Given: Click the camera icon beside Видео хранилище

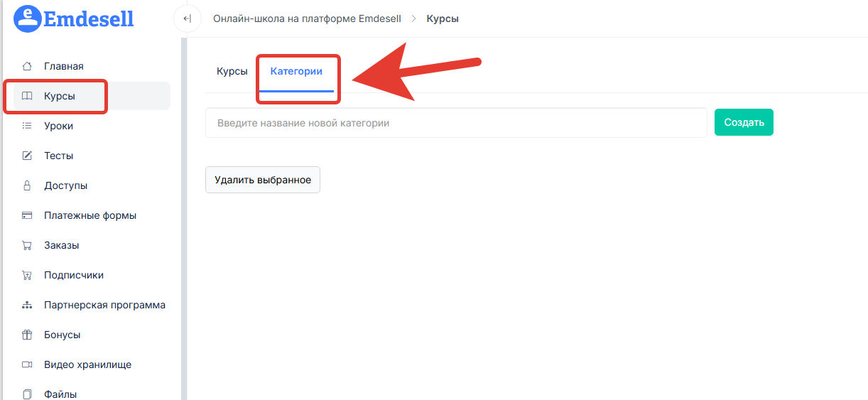Looking at the screenshot, I should tap(27, 364).
